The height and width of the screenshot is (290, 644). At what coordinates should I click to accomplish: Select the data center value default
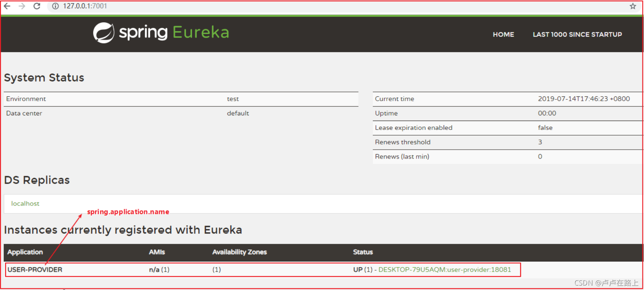point(238,113)
